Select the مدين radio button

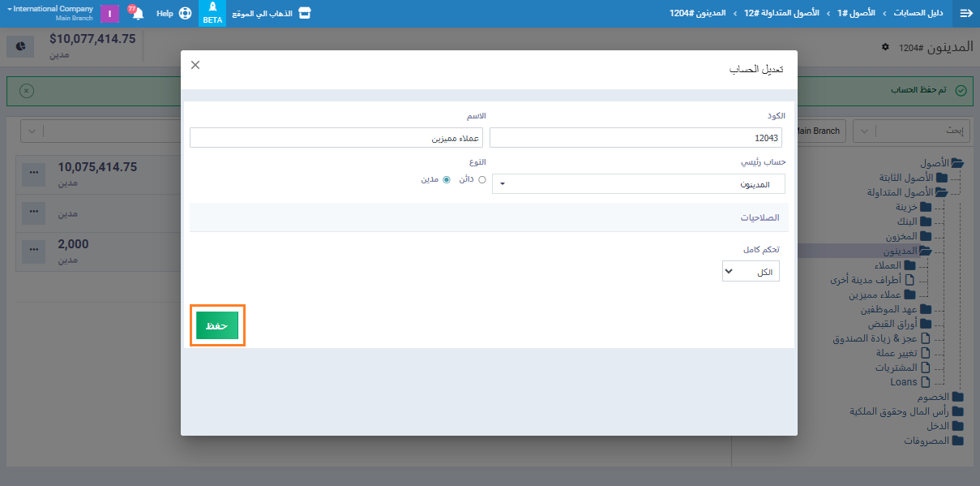pyautogui.click(x=446, y=179)
